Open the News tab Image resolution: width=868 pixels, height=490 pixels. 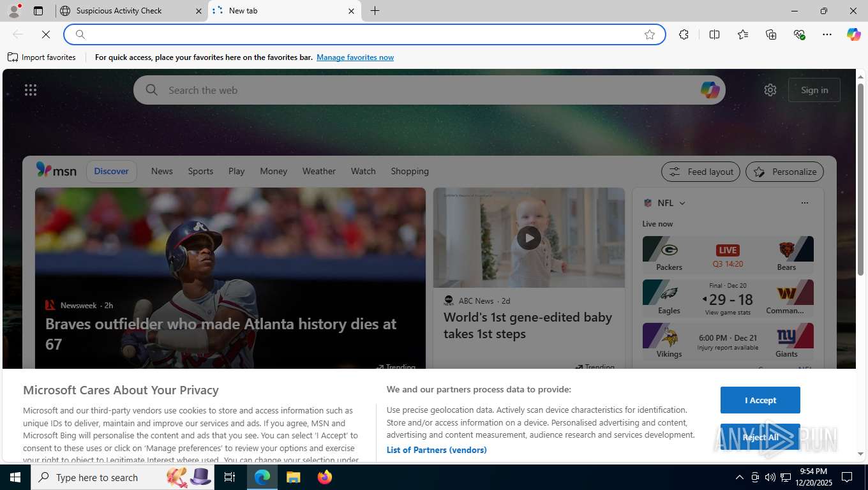pos(162,171)
